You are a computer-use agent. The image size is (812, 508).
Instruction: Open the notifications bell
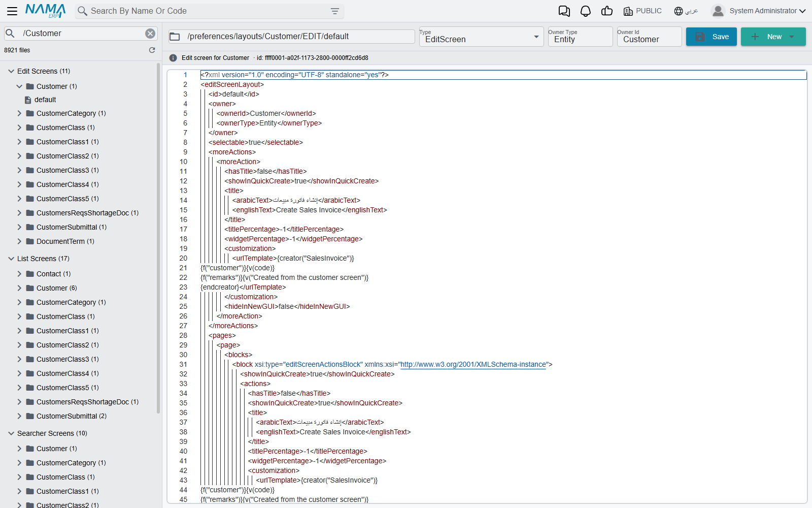point(585,11)
